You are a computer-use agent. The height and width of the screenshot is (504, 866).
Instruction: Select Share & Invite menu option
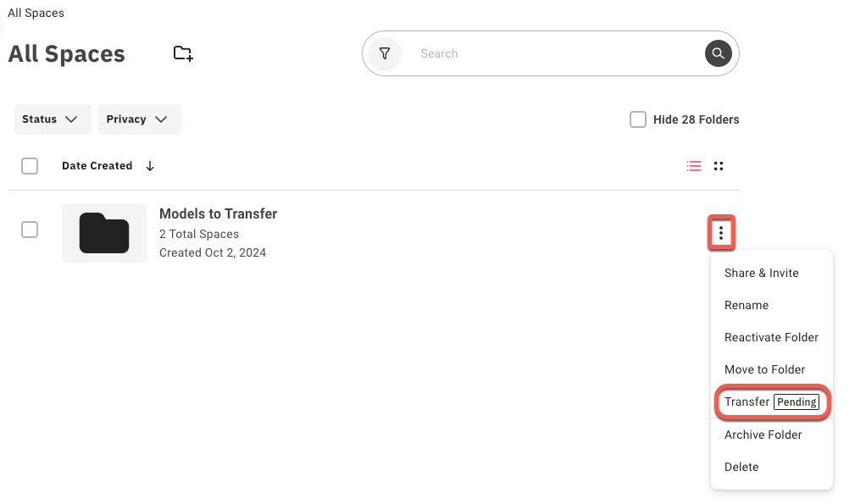pyautogui.click(x=761, y=273)
